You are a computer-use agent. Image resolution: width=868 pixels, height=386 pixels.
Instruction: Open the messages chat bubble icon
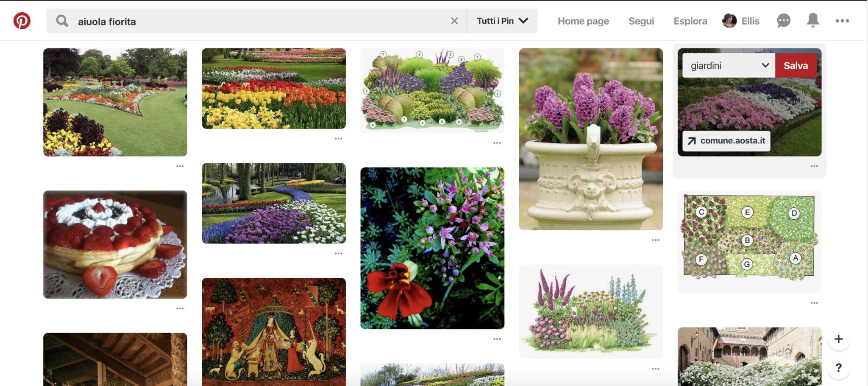click(x=783, y=21)
